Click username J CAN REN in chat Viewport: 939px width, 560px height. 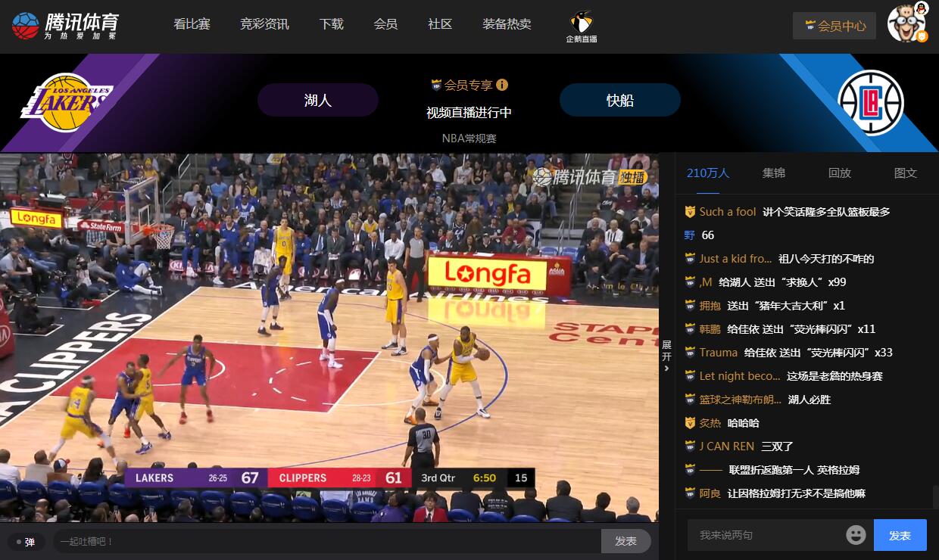pyautogui.click(x=727, y=446)
